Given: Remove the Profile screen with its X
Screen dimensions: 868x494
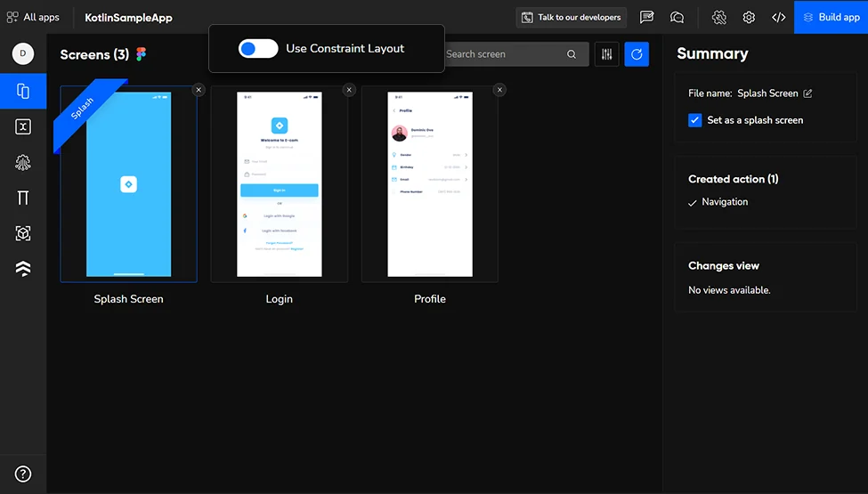Looking at the screenshot, I should 499,90.
